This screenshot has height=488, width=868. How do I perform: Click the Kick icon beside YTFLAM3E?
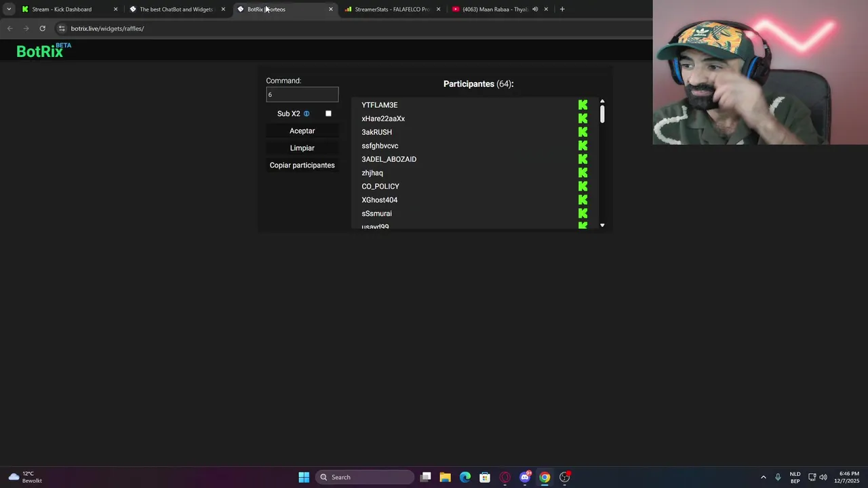click(583, 105)
